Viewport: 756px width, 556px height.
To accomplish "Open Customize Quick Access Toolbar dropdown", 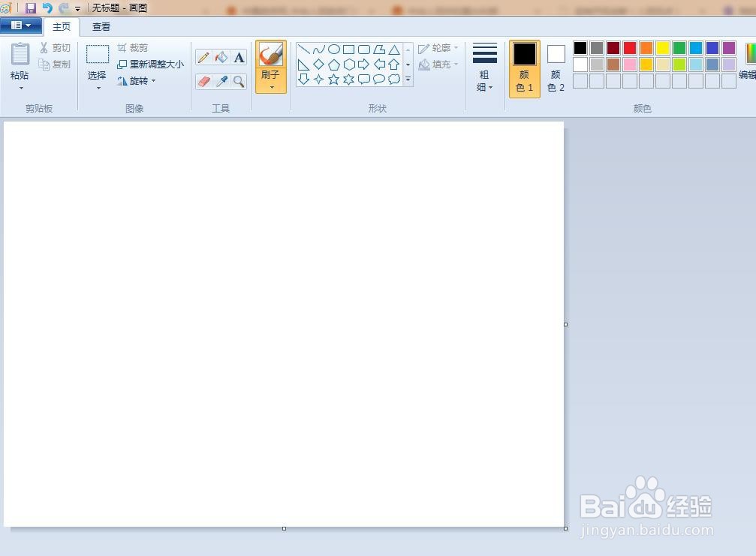I will (77, 9).
